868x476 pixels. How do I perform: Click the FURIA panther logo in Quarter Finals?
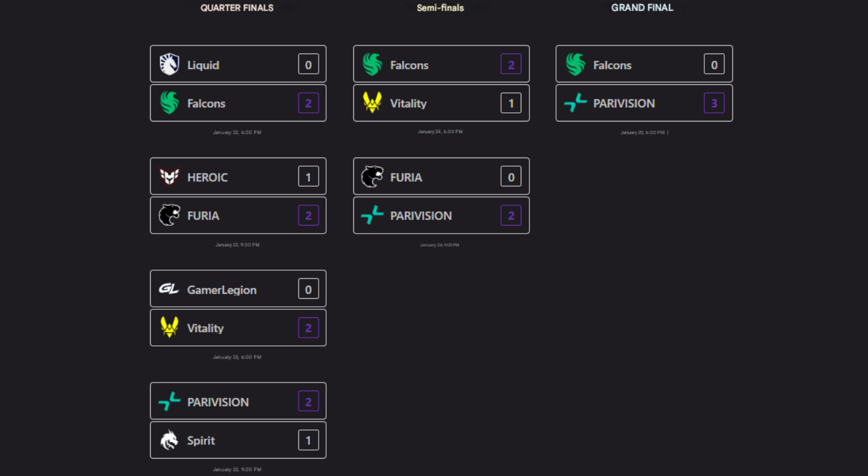[x=169, y=215]
